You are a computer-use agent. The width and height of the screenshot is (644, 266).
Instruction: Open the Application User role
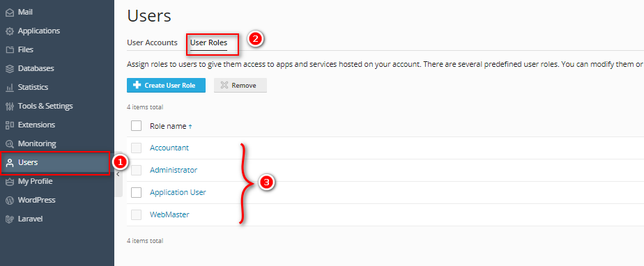178,192
